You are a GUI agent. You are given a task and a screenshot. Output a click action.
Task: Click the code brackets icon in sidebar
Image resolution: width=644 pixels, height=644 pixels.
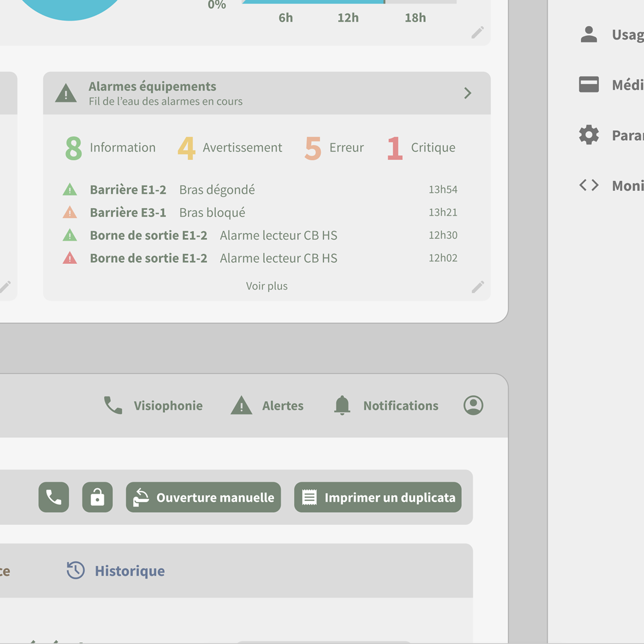(588, 185)
